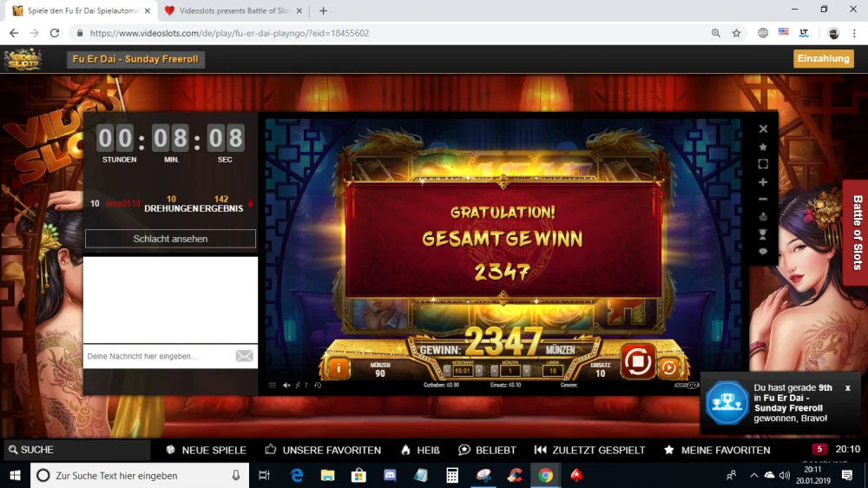Add game to favorites with star icon
868x488 pixels.
(x=763, y=147)
